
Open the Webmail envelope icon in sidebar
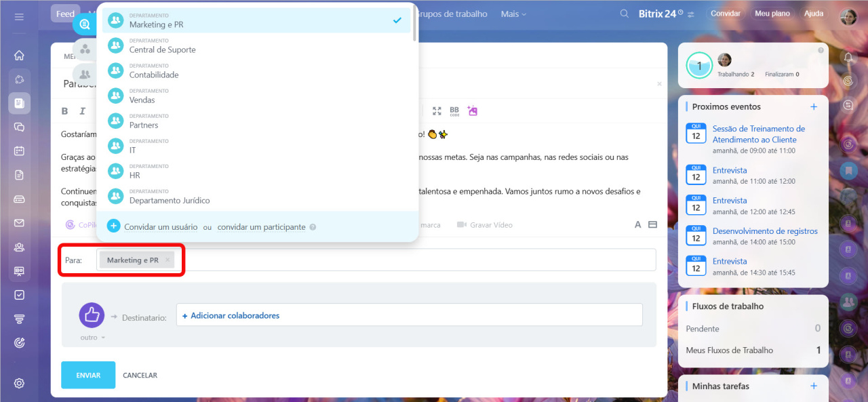tap(19, 222)
